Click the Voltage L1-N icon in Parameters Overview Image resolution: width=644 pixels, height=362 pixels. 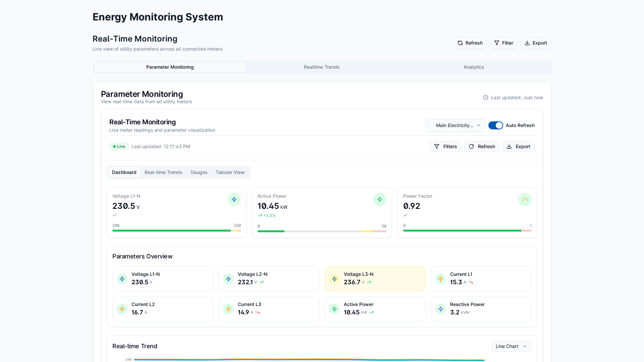[x=122, y=279]
